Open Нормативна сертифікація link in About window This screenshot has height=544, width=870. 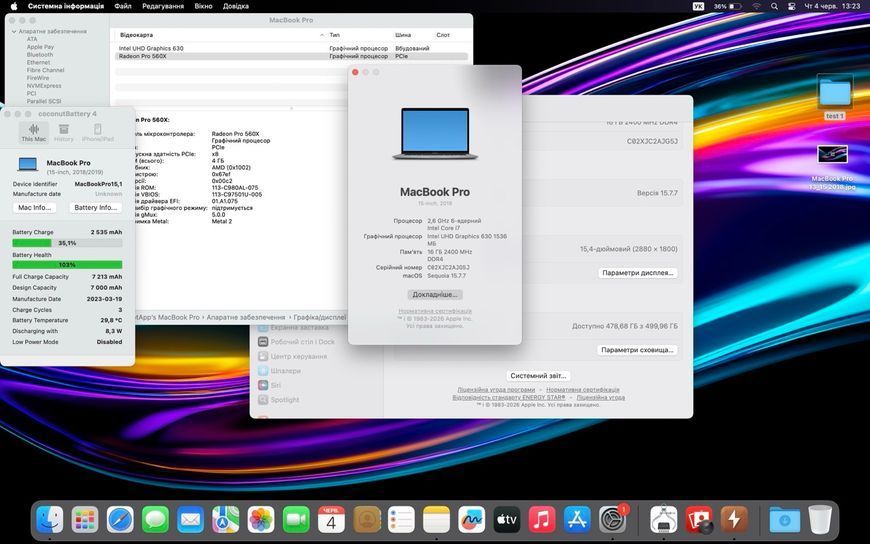pyautogui.click(x=435, y=311)
